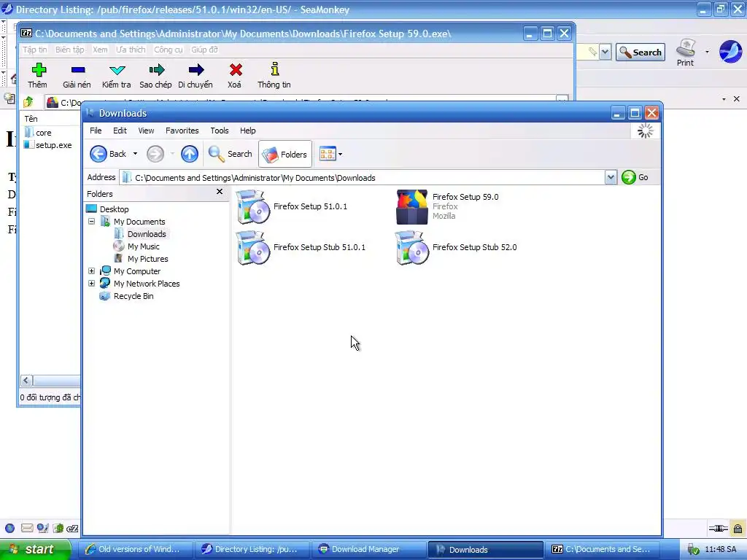Click Explorer address path field
The height and width of the screenshot is (560, 747).
click(362, 178)
